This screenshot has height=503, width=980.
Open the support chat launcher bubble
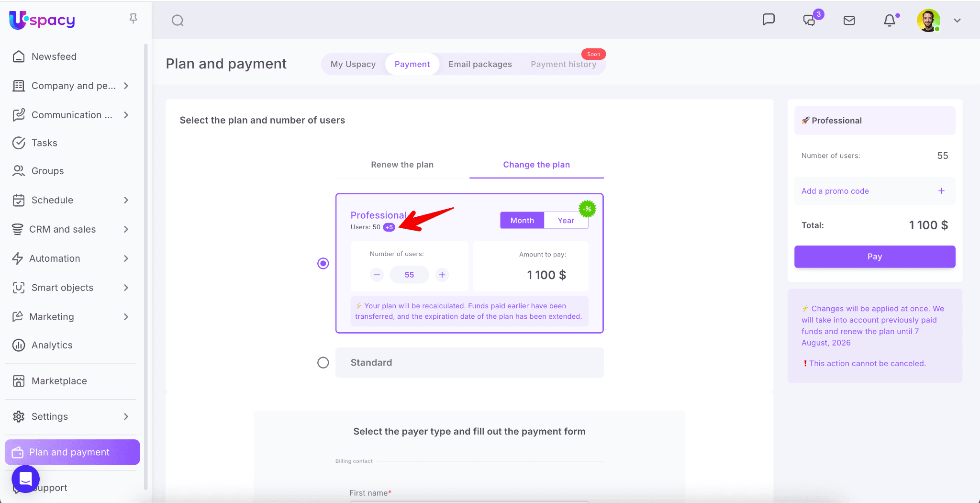pos(25,479)
